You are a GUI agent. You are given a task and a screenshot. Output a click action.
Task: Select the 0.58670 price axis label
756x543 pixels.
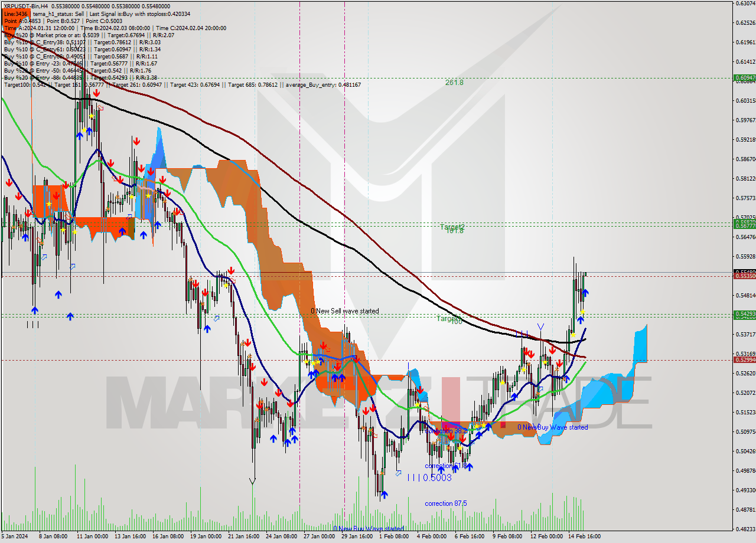coord(745,159)
